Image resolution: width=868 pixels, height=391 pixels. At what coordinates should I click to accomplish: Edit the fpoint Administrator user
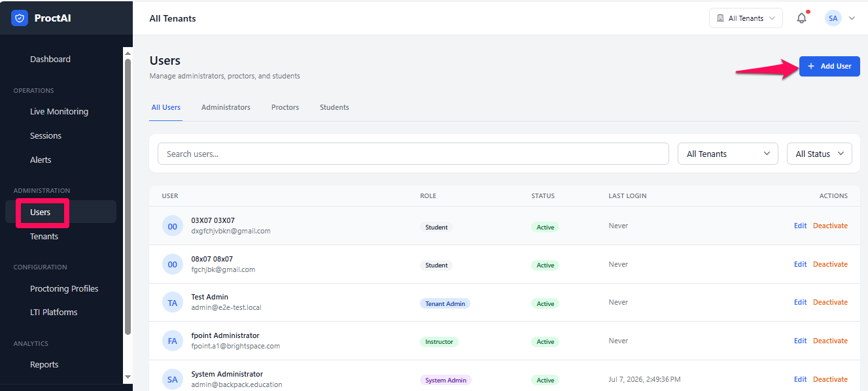click(800, 341)
